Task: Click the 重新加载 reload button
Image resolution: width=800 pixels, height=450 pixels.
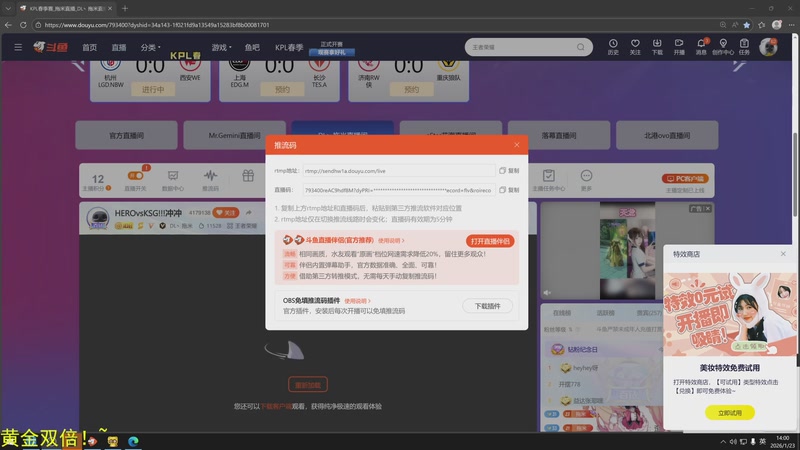Action: [x=308, y=385]
